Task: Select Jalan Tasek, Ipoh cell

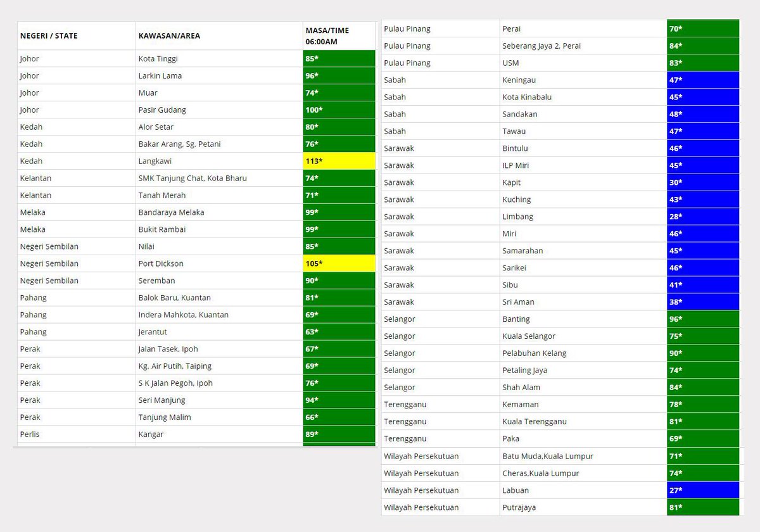Action: pos(219,350)
